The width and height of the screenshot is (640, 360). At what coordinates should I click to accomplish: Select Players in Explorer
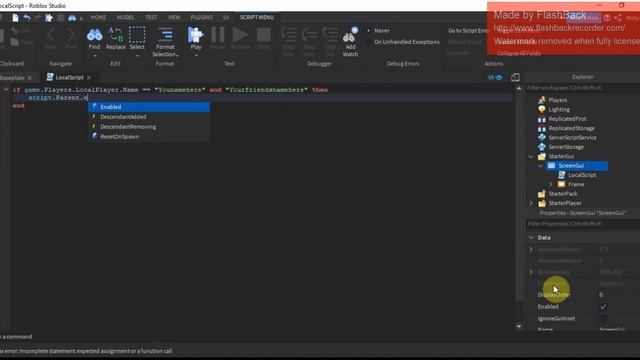pos(558,100)
